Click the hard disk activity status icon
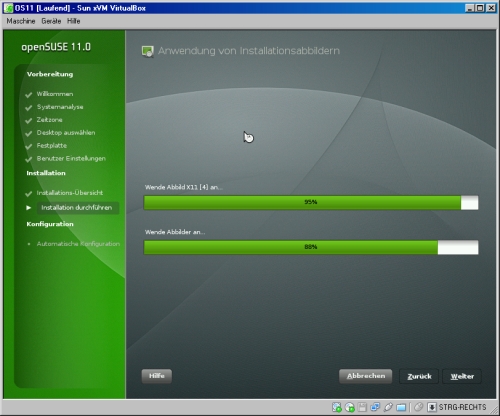The image size is (500, 416). (x=337, y=407)
